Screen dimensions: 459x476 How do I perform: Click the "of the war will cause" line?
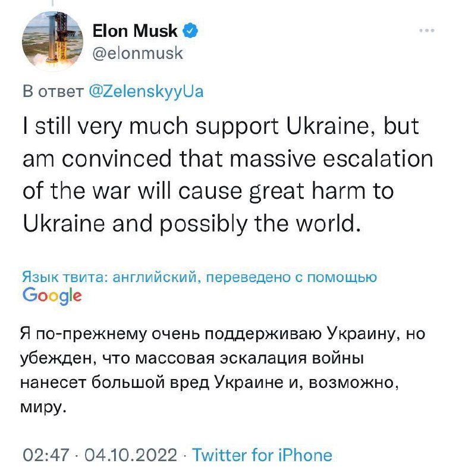click(x=208, y=192)
